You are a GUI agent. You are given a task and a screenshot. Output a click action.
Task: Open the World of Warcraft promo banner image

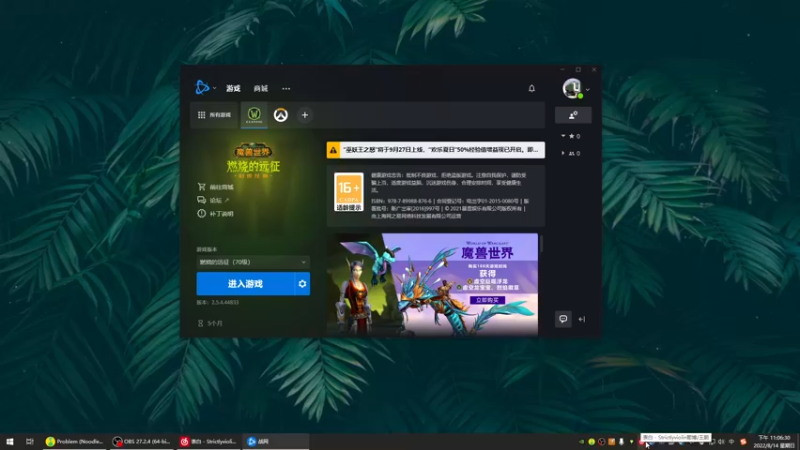[x=432, y=284]
